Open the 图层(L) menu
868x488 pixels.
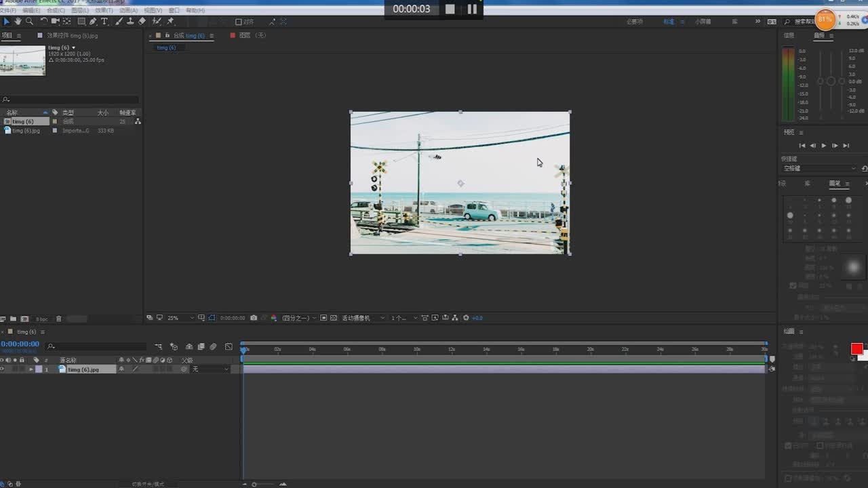click(x=80, y=10)
